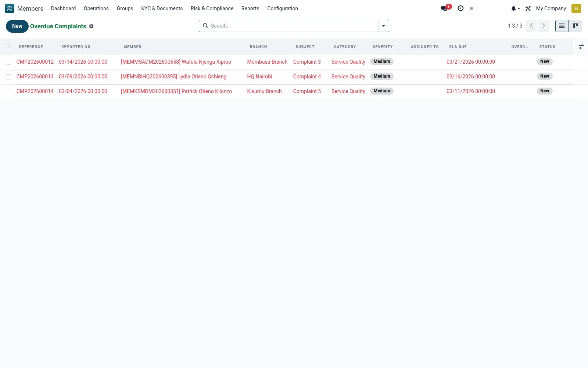Screen dimensions: 588x368
Task: Switch to list view
Action: click(x=562, y=26)
